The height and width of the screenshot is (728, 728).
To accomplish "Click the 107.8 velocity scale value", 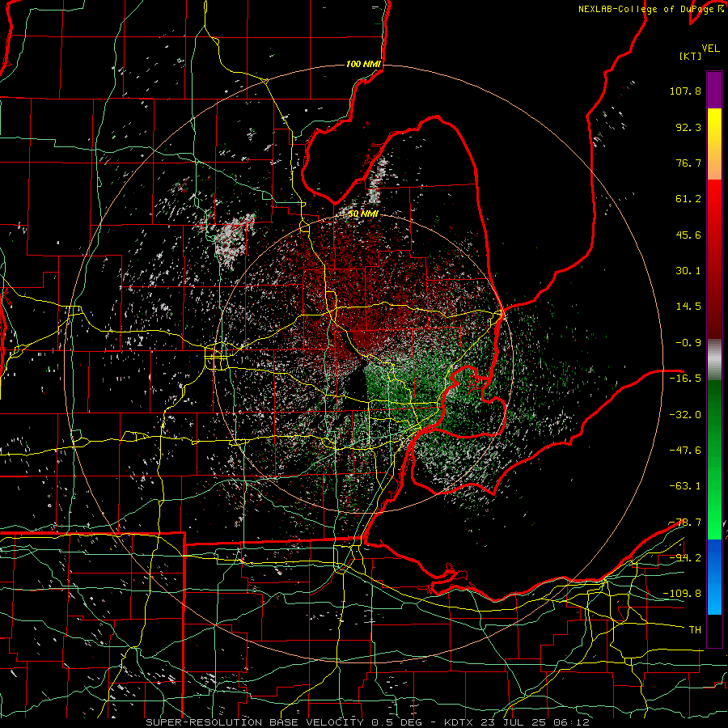I will click(685, 91).
